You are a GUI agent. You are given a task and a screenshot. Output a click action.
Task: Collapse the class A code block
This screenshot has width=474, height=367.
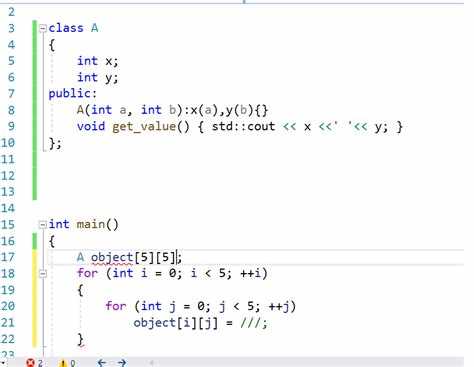43,29
